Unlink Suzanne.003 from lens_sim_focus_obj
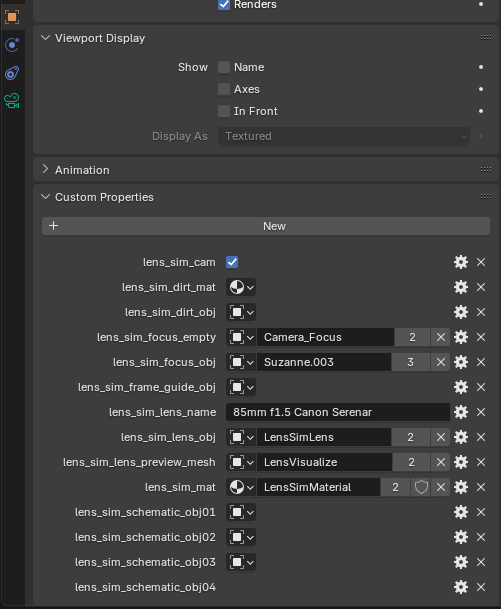 440,362
